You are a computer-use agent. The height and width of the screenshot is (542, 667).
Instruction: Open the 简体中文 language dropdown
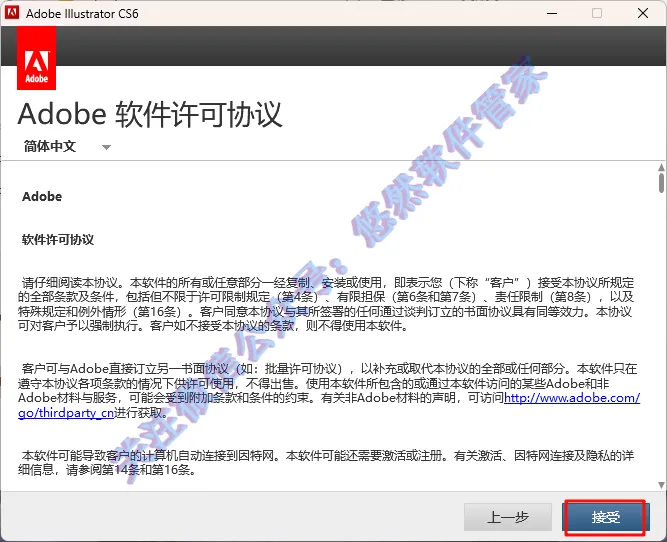click(x=67, y=146)
